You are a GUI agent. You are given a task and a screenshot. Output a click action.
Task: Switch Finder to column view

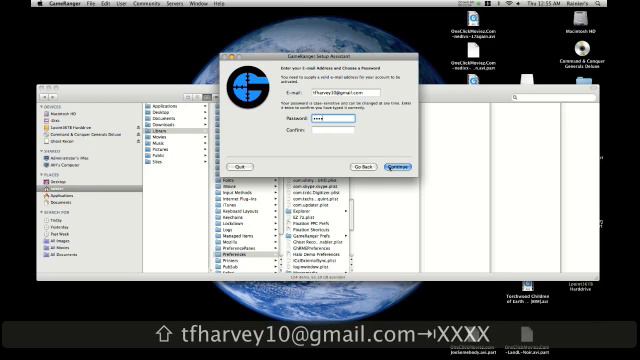pos(207,97)
